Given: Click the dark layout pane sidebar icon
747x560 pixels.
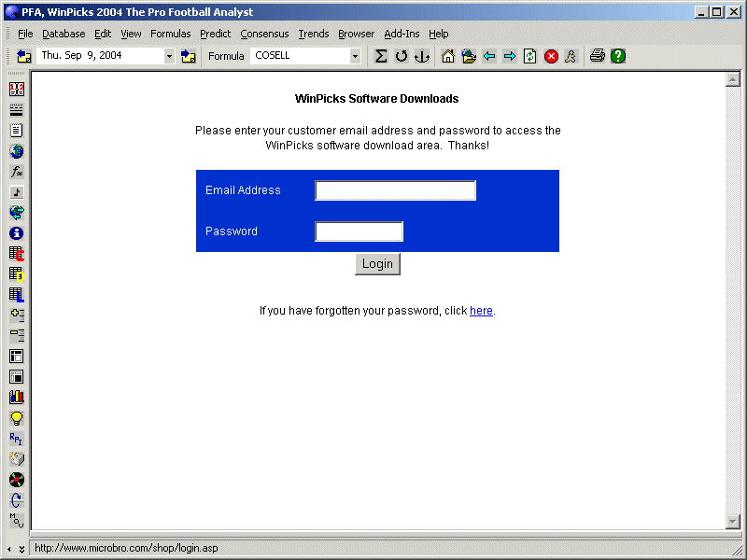Looking at the screenshot, I should 17,377.
